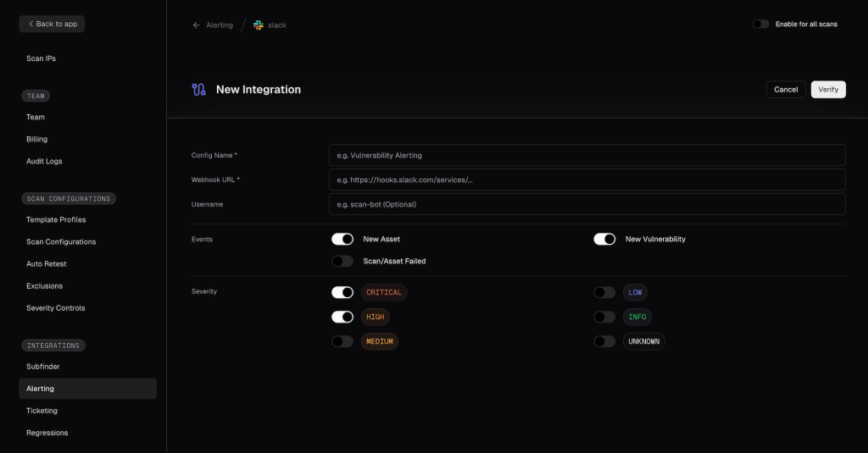Select Scan Configurations sidebar item
Screen dimensions: 868x453
pos(61,241)
